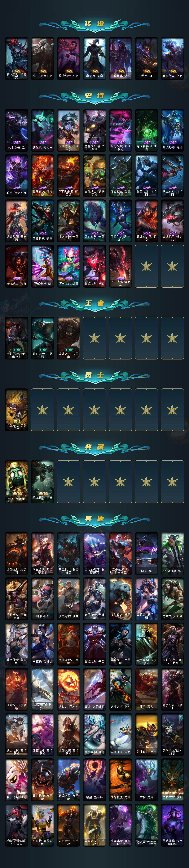Select the 死亡骑士 内瑟斯 skin card
Viewport: 189px width, 868px height.
tap(42, 338)
